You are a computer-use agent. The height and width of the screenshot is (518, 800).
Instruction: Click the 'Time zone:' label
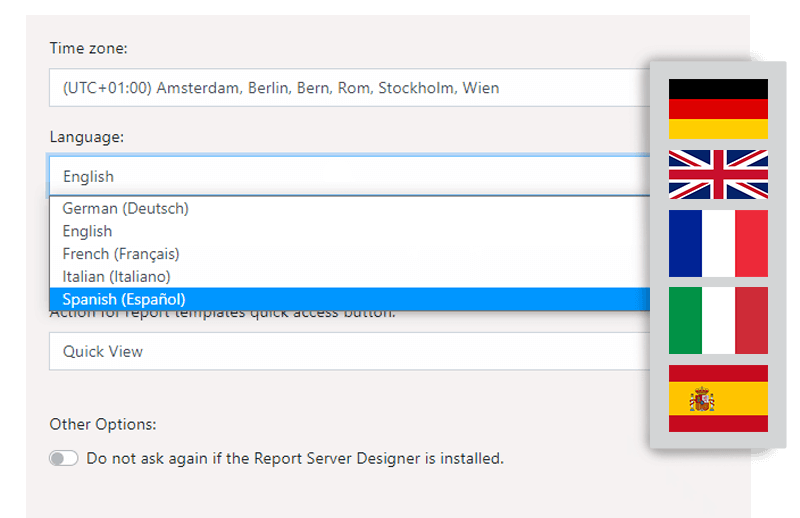88,48
